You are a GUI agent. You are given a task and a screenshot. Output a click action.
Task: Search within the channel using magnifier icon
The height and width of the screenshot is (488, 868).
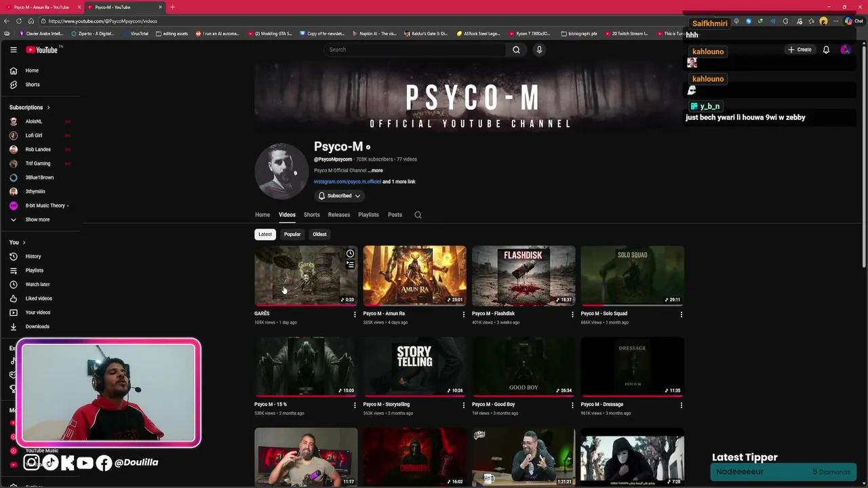pyautogui.click(x=418, y=215)
